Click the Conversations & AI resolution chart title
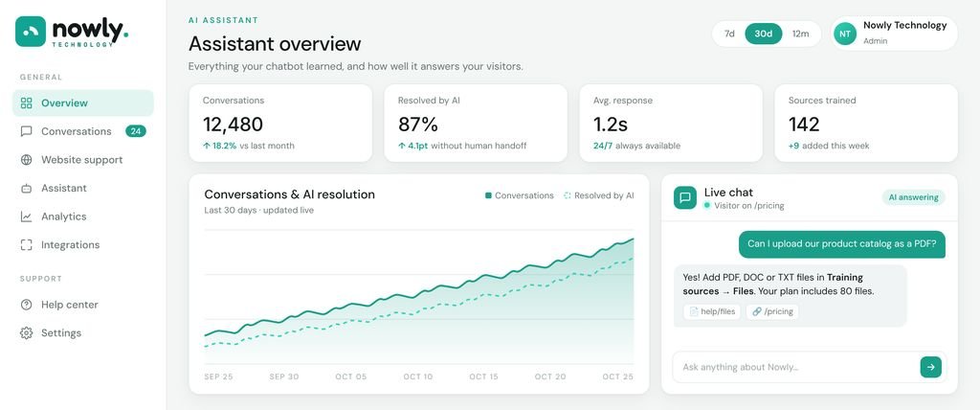 [x=289, y=194]
